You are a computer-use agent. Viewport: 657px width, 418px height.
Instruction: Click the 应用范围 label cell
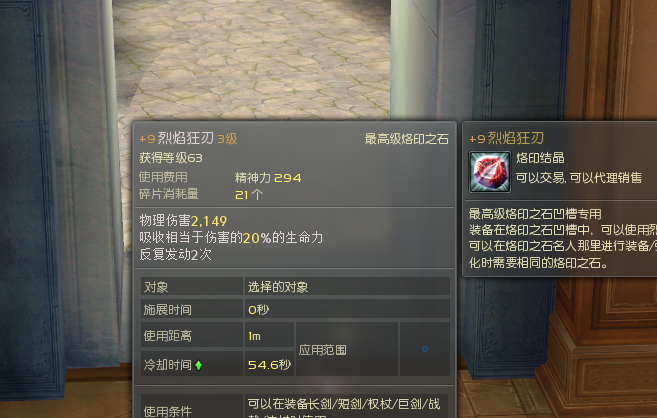[x=347, y=350]
